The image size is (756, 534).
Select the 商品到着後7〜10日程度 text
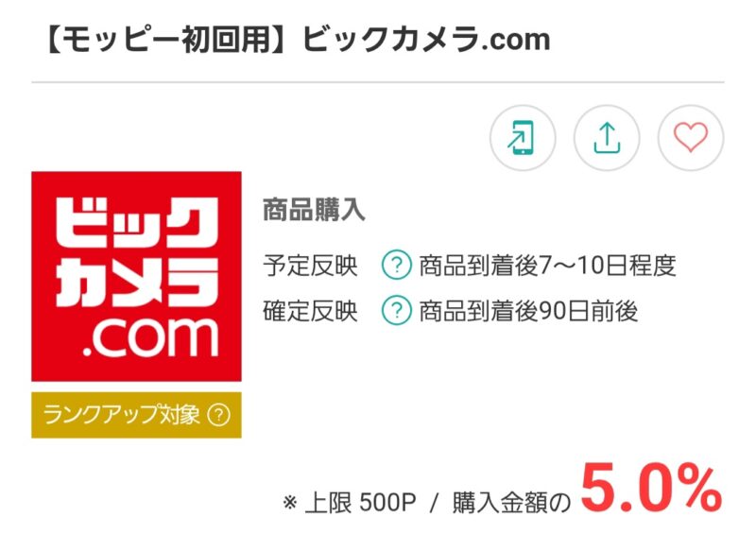[x=547, y=266]
